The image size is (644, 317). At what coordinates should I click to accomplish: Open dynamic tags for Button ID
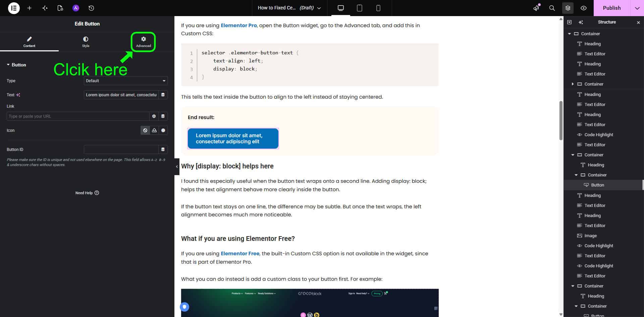point(163,150)
